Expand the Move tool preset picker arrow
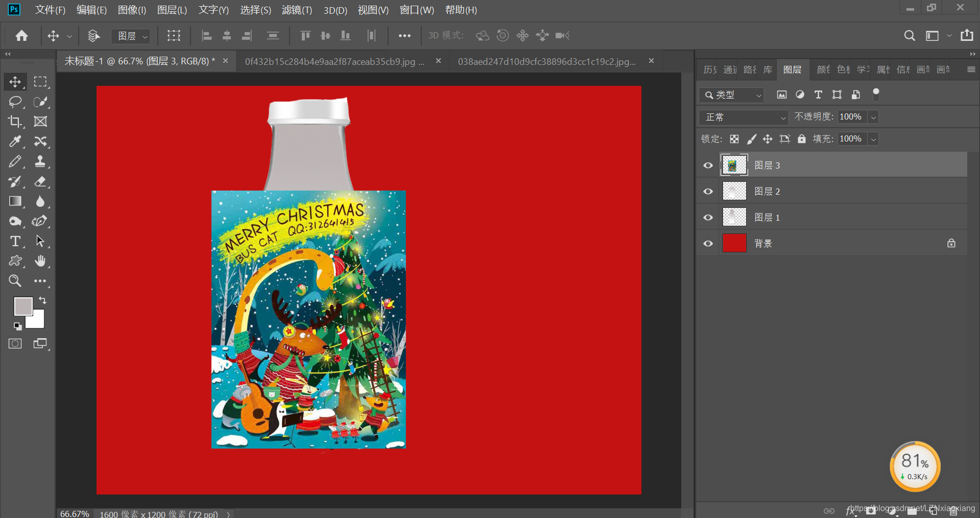The height and width of the screenshot is (518, 980). pos(69,36)
